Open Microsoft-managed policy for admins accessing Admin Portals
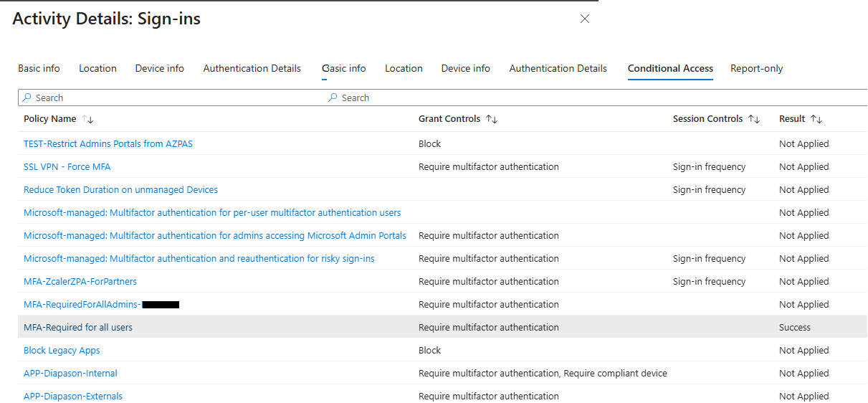 pyautogui.click(x=215, y=236)
